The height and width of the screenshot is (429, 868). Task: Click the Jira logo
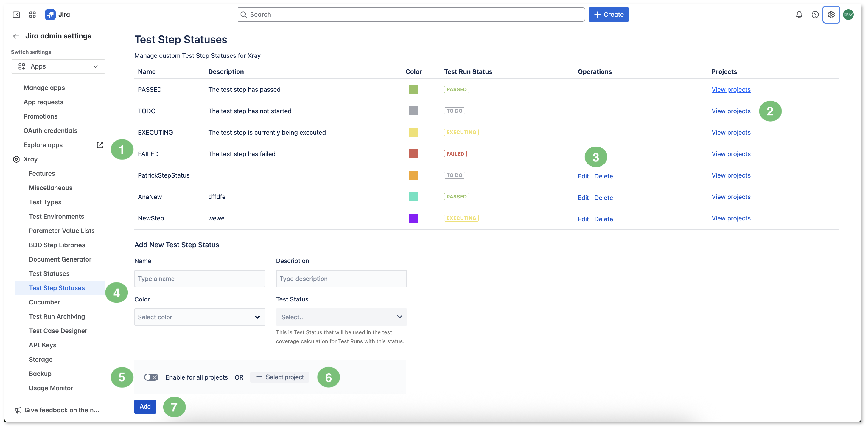coord(57,15)
